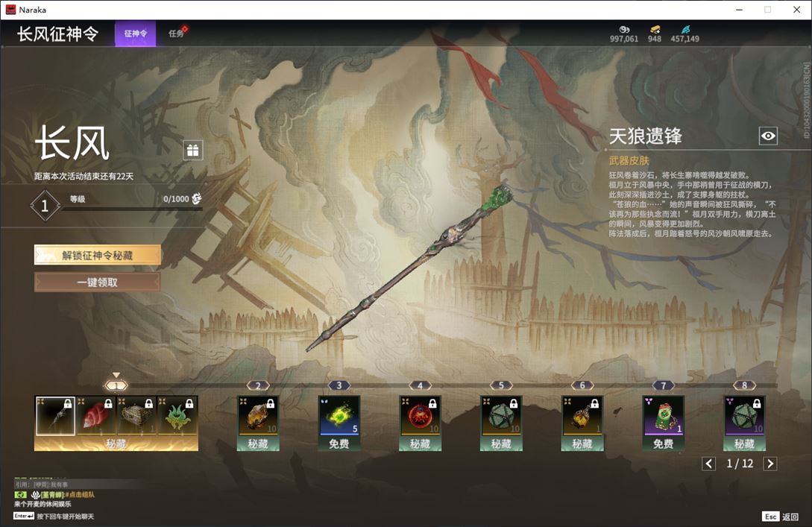Click the chat input hint 按下回车键开始聊天
Viewport: 812px width, 527px height.
(66, 516)
